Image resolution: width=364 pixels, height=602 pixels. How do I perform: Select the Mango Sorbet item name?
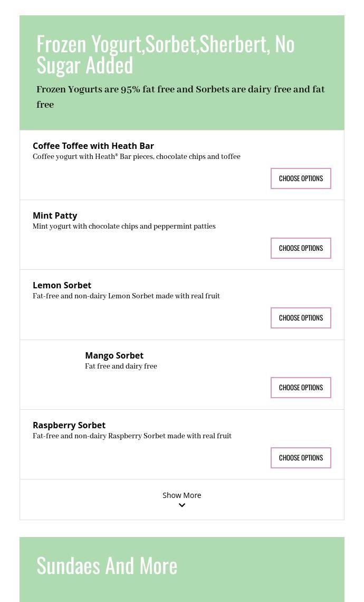pyautogui.click(x=114, y=355)
